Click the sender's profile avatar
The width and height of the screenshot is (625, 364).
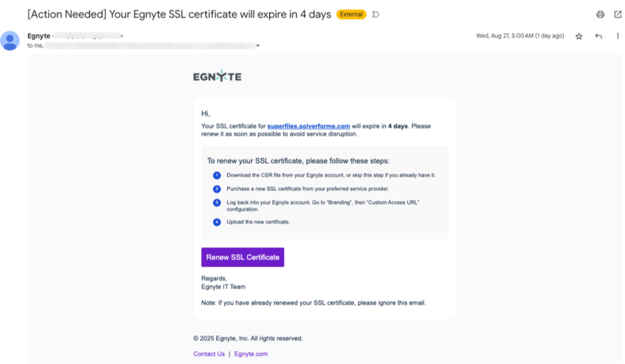click(x=10, y=41)
